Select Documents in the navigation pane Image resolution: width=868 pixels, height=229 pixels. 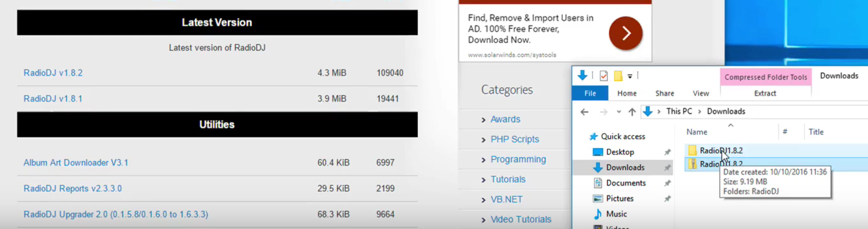(x=625, y=183)
